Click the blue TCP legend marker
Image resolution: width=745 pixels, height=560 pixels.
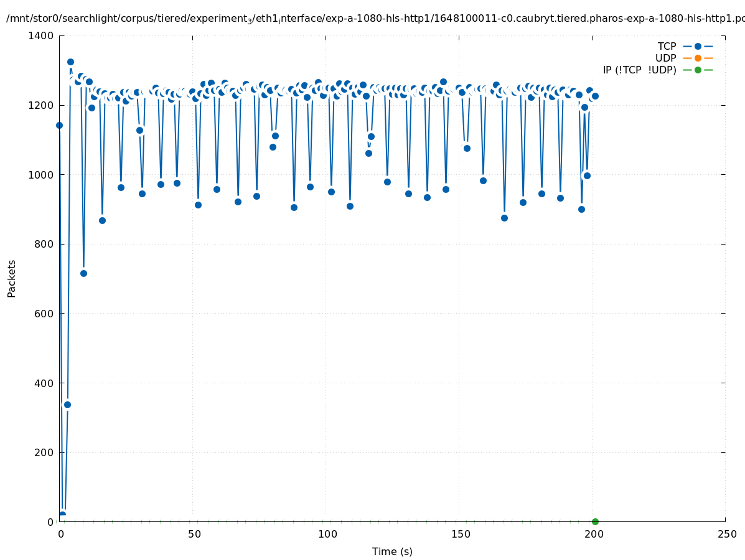coord(698,46)
